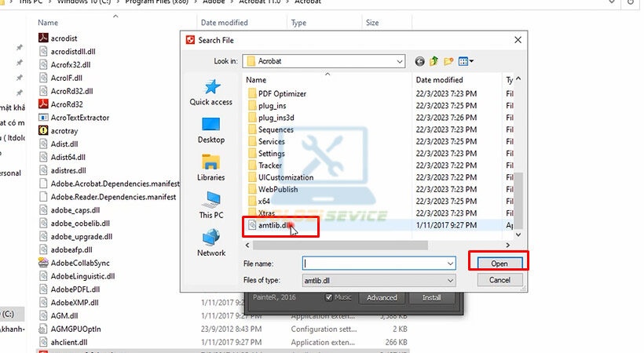Select adobeafp.dll in Explorer
Screen dimensions: 644x353
tap(66, 249)
